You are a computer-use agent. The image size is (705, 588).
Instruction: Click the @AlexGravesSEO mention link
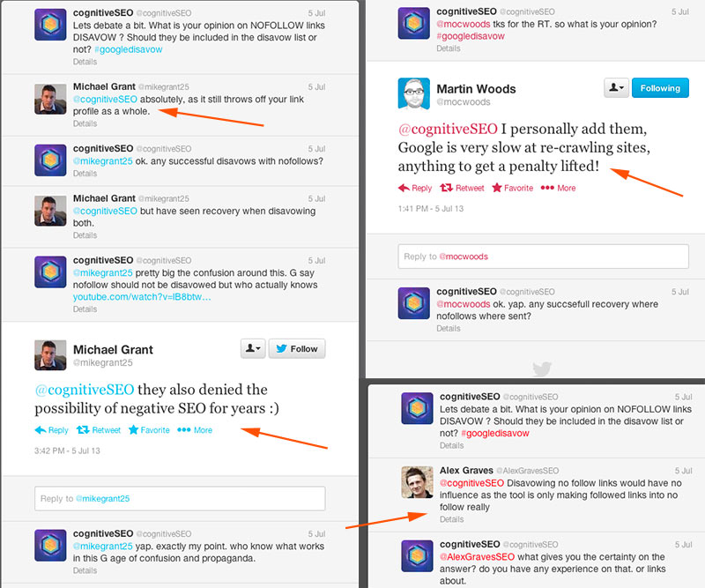pyautogui.click(x=477, y=557)
